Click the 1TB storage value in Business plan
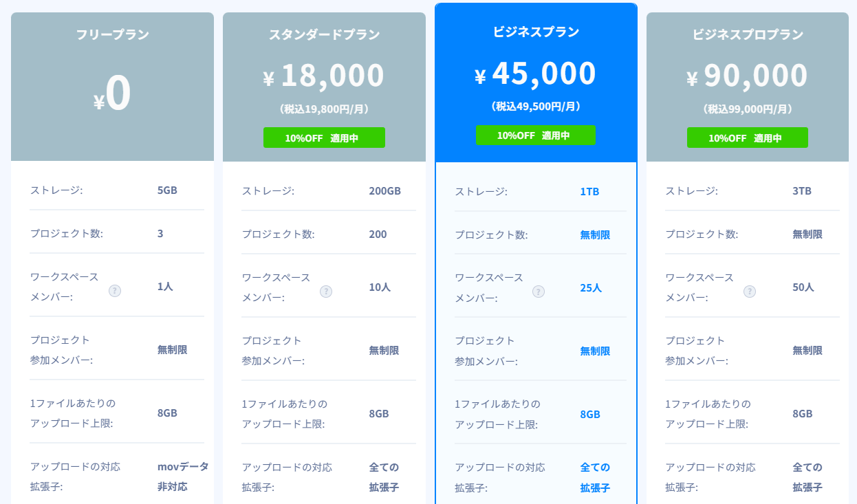Viewport: 857px width, 504px height. tap(589, 191)
